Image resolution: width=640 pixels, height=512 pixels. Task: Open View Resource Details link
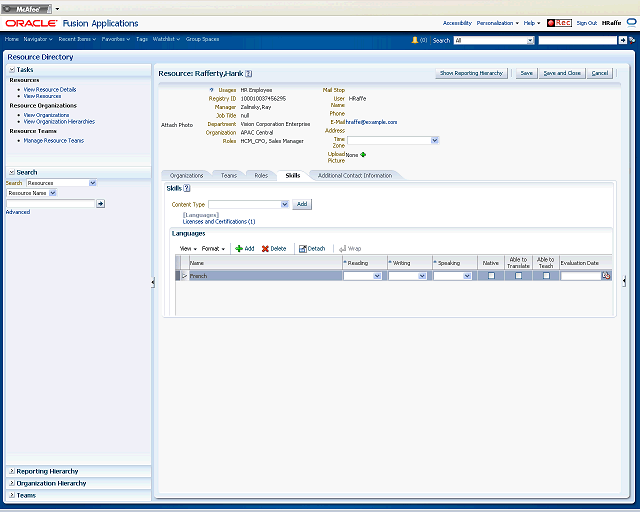point(50,89)
